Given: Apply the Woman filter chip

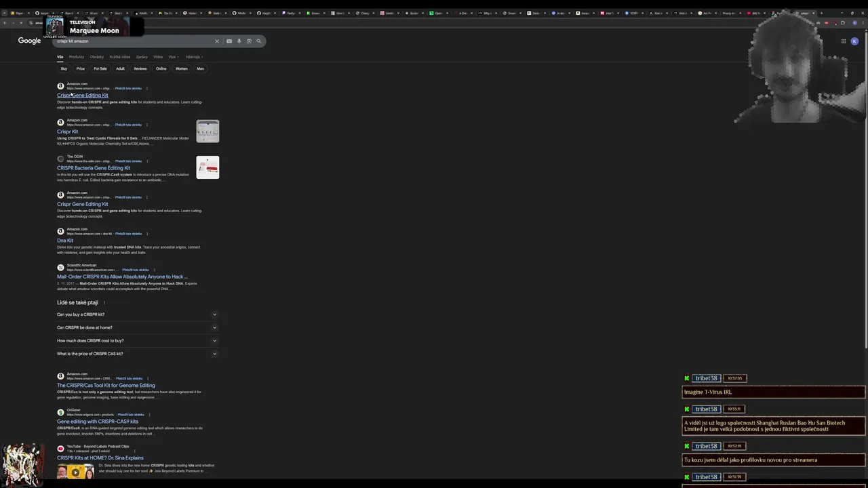Looking at the screenshot, I should click(181, 68).
